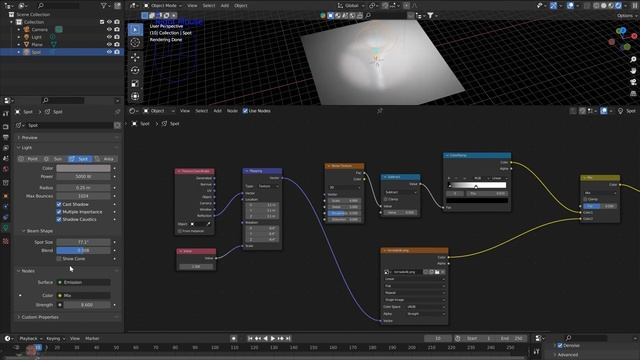Open the Scene properties tab
The image size is (640, 360).
(x=5, y=158)
